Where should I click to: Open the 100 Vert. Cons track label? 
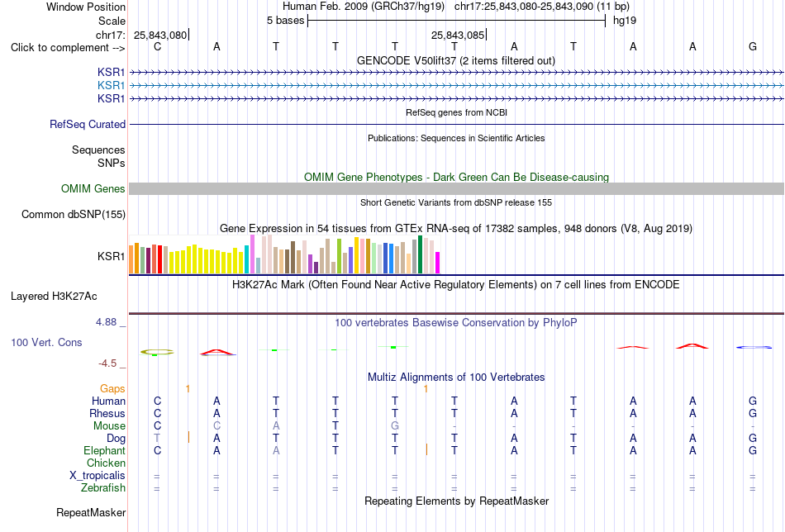coord(46,342)
